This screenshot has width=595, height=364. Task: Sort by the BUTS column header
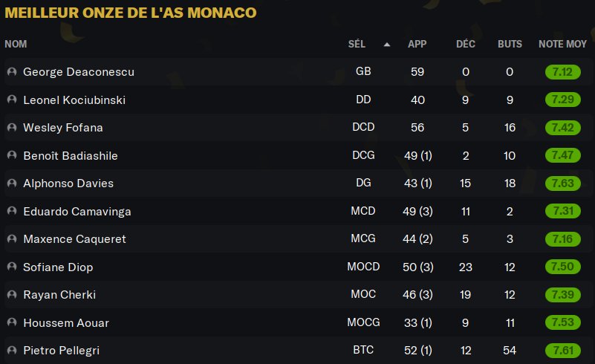(x=510, y=44)
